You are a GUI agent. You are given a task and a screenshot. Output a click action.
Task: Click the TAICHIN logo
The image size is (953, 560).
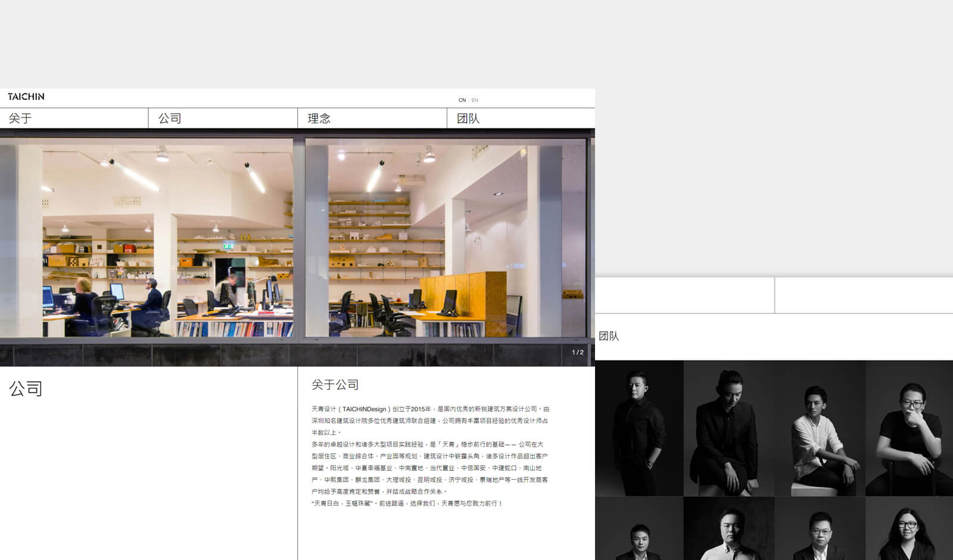[26, 96]
